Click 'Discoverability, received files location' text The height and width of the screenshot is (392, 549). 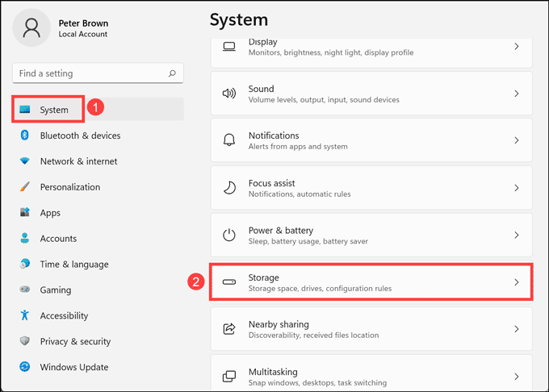(x=314, y=336)
